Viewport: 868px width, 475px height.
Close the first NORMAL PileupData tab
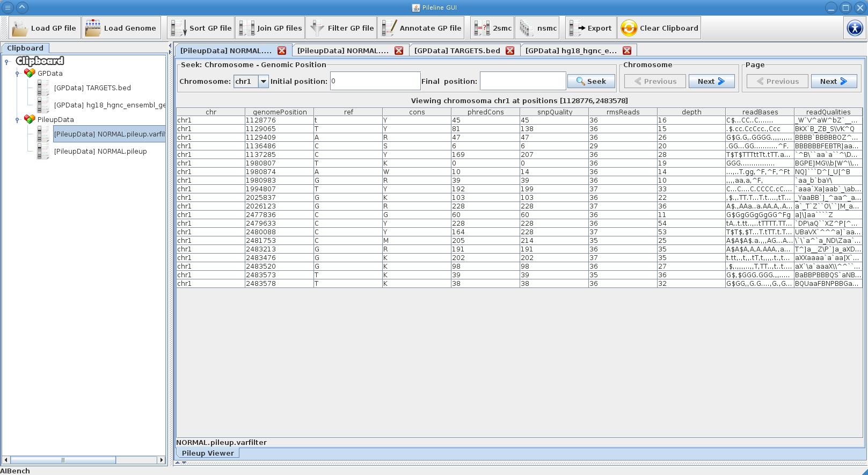click(x=282, y=51)
